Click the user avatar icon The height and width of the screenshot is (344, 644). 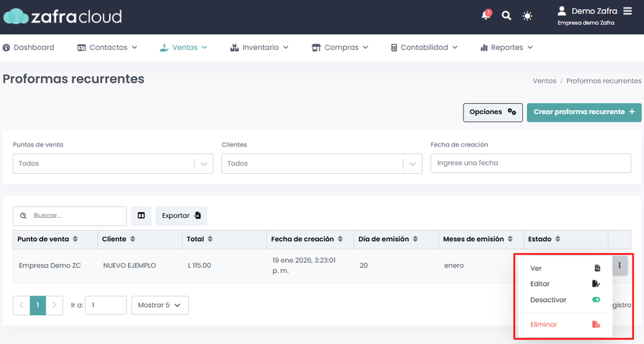tap(562, 11)
